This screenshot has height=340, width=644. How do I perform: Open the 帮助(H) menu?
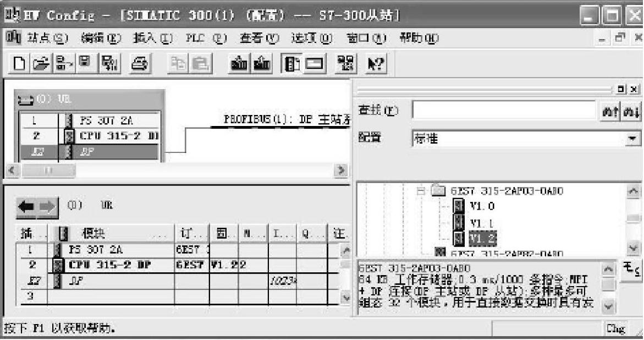419,38
